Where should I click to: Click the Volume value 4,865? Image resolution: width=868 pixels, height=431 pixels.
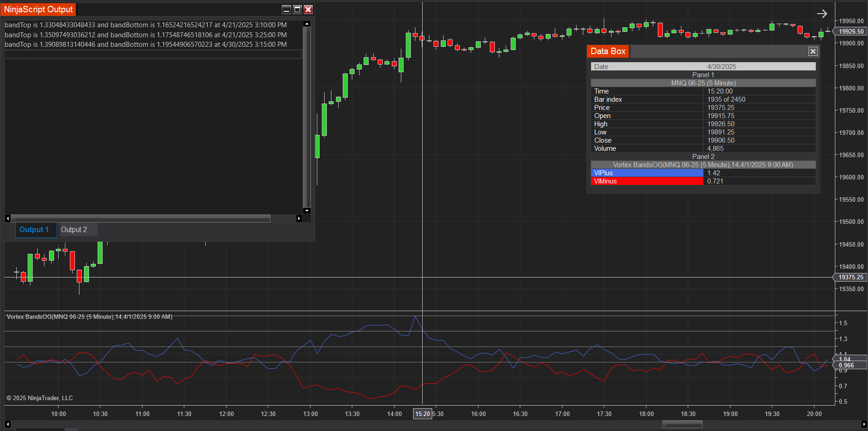pyautogui.click(x=715, y=149)
